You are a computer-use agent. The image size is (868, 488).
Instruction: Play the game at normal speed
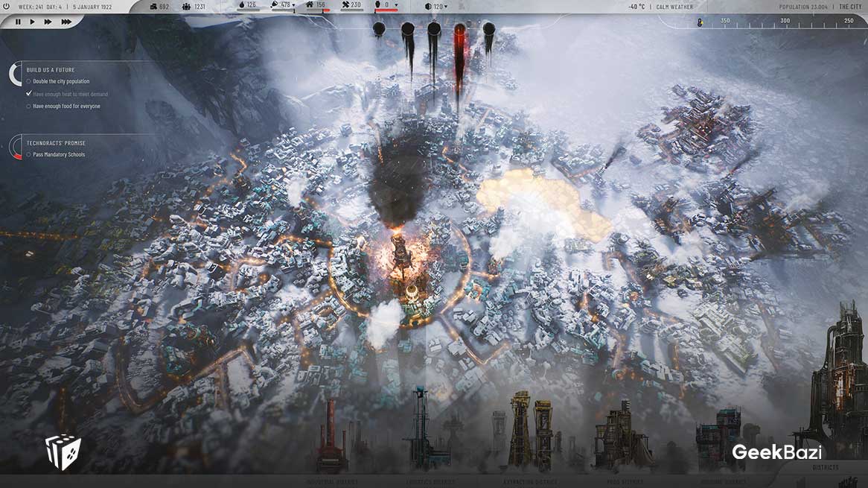[x=32, y=22]
